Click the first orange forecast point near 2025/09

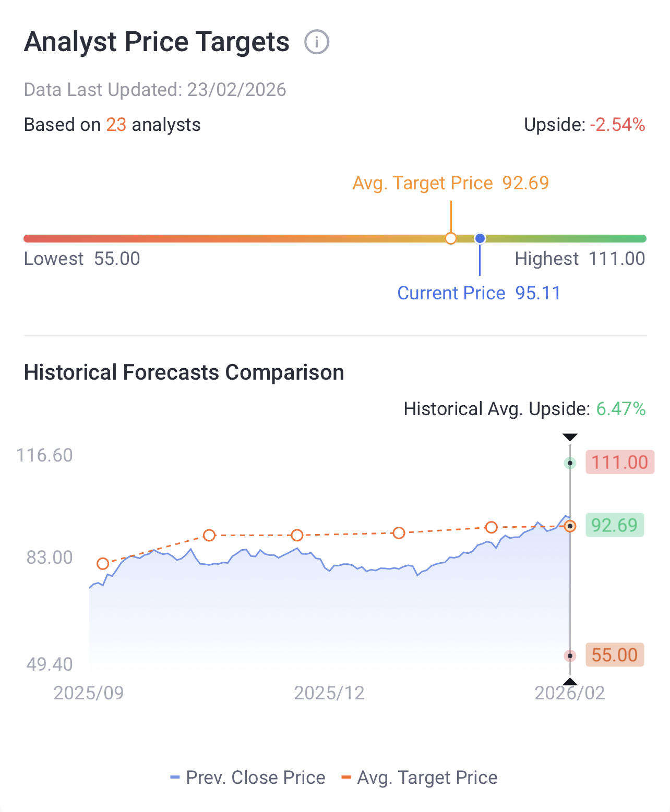[x=103, y=564]
